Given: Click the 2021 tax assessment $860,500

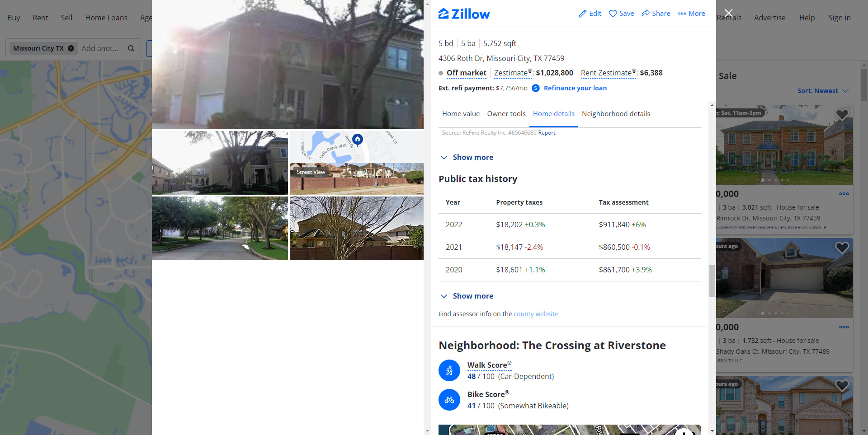Looking at the screenshot, I should pos(614,247).
